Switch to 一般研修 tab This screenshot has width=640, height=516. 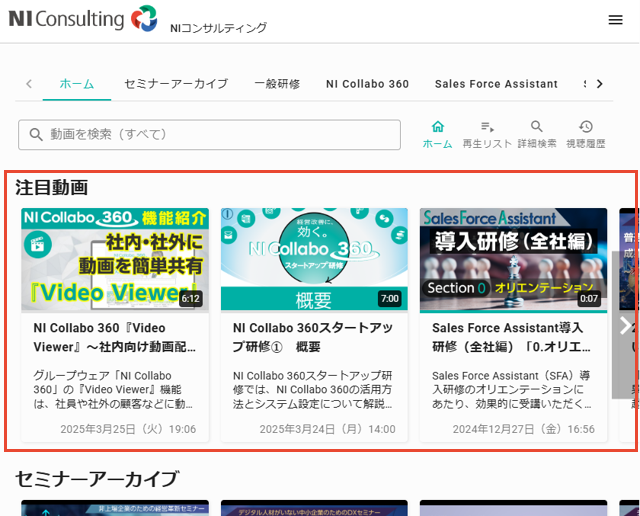277,84
